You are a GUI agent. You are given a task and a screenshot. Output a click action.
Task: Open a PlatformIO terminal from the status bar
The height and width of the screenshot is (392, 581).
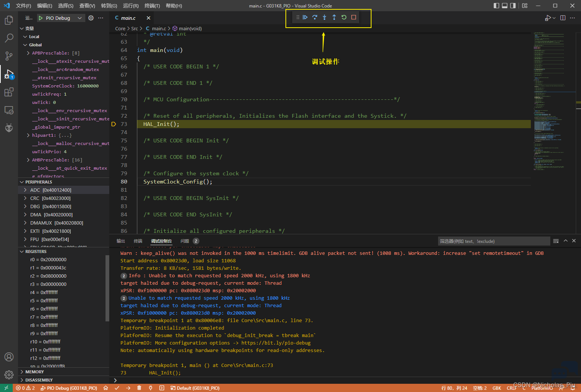(x=162, y=388)
